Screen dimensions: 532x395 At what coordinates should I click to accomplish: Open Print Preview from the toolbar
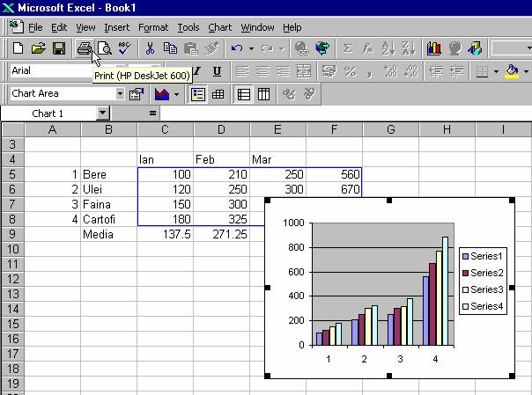click(x=104, y=48)
